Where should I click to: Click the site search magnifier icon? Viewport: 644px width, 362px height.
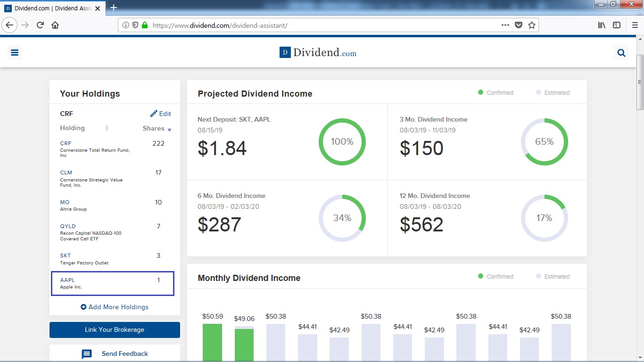click(x=621, y=53)
